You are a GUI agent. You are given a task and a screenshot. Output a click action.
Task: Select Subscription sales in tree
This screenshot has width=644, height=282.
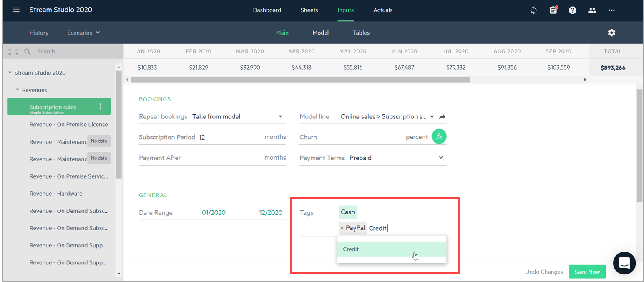click(x=59, y=107)
